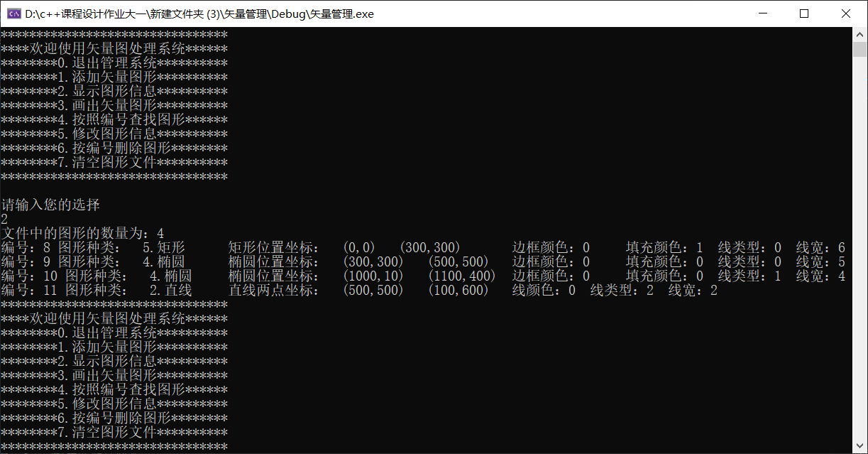The height and width of the screenshot is (454, 868).
Task: Click the title path ending 矢量管理.exe
Action: [199, 13]
